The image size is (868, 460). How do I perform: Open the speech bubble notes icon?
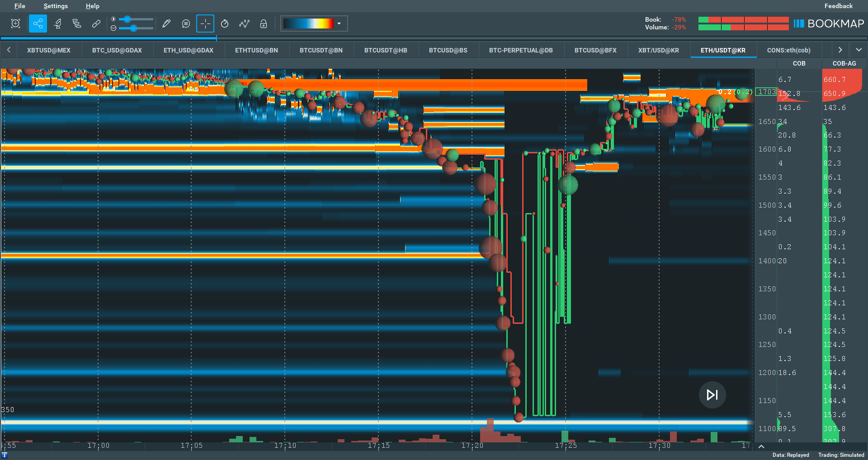186,24
